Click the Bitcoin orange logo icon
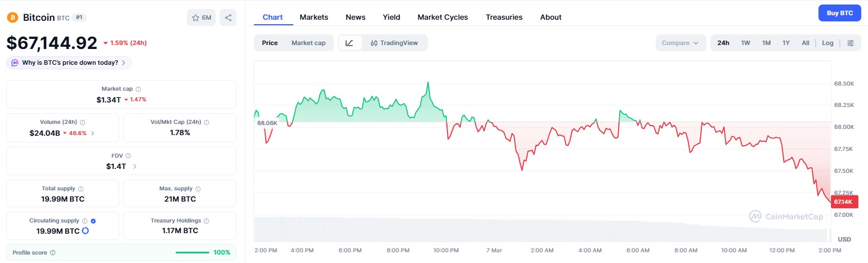The width and height of the screenshot is (868, 263). (x=12, y=17)
